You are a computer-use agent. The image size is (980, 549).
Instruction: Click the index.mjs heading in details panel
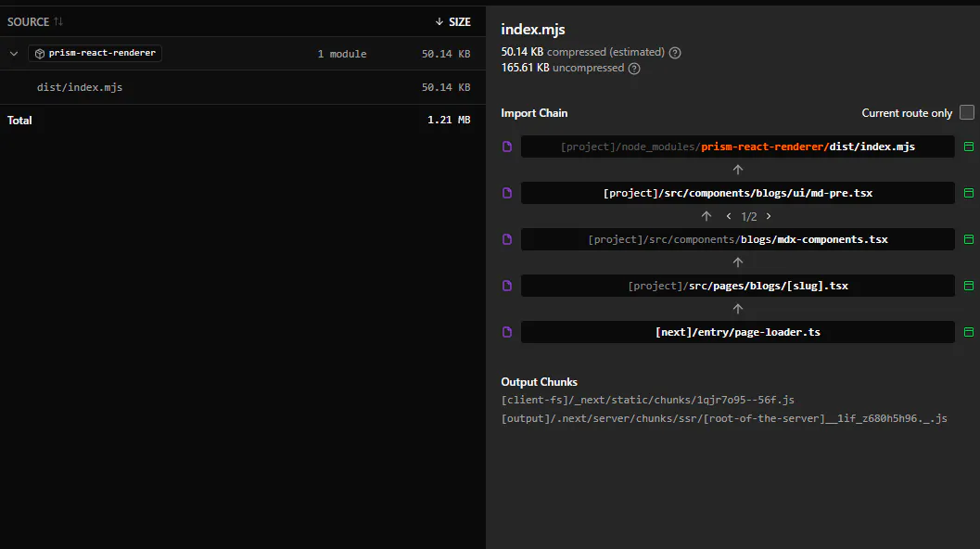tap(533, 30)
